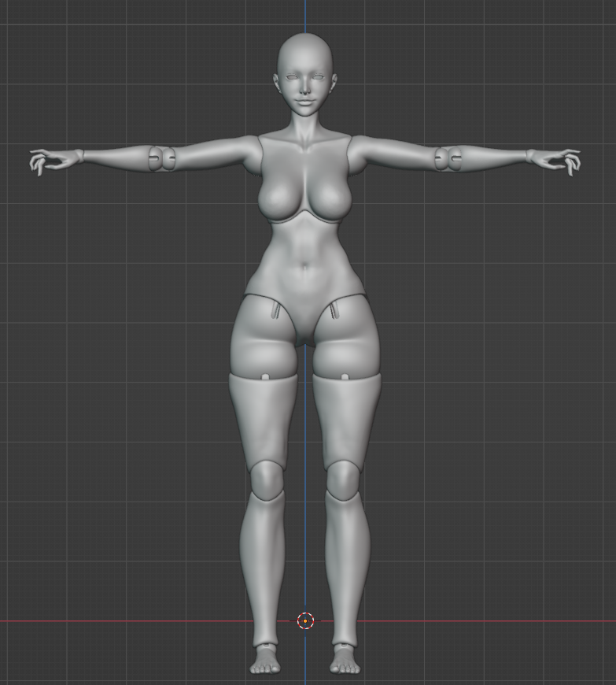Select the abdomen and pelvis torso piece
The image size is (616, 685).
[x=304, y=280]
